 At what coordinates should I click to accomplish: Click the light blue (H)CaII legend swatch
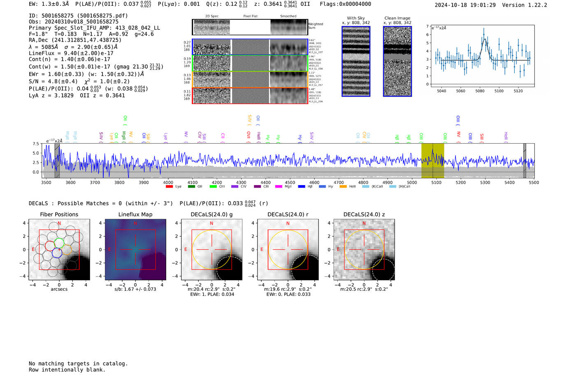pos(393,187)
